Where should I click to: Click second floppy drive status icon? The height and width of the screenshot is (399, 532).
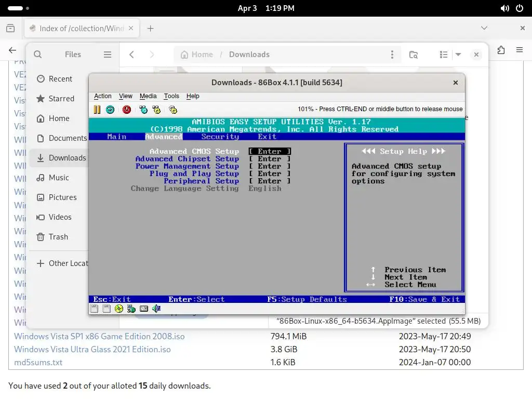[107, 309]
